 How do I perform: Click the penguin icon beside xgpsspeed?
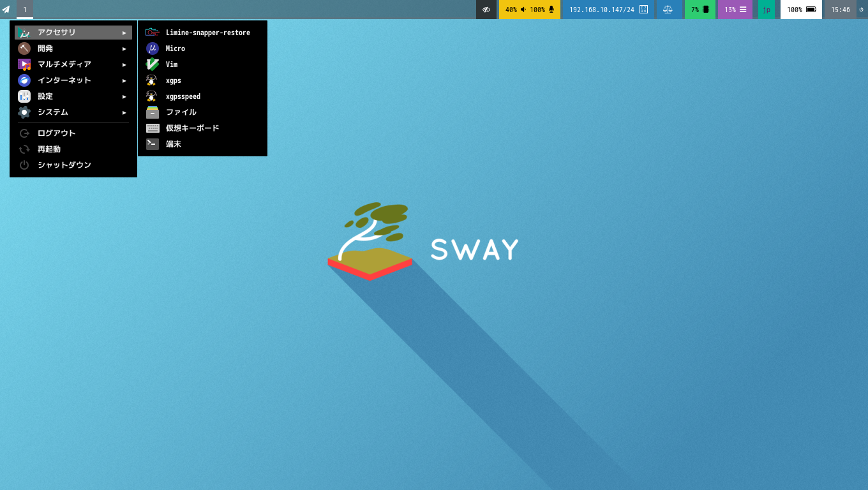(152, 96)
